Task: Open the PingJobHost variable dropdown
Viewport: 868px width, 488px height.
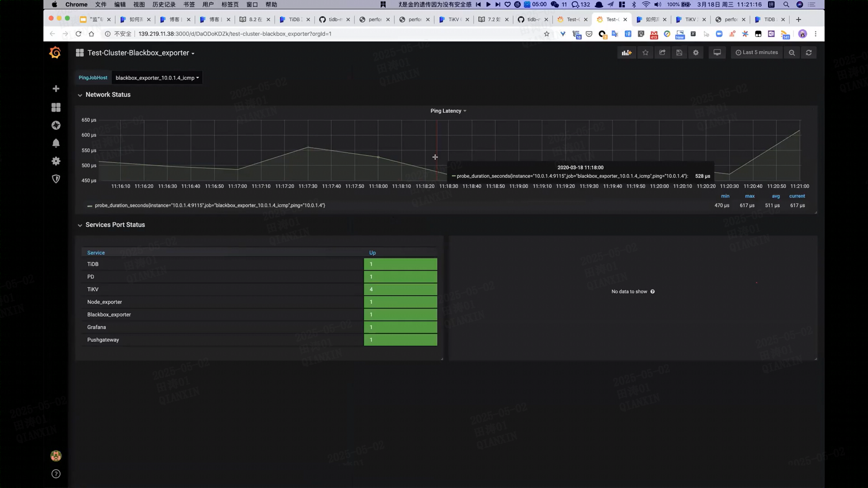Action: coord(157,78)
